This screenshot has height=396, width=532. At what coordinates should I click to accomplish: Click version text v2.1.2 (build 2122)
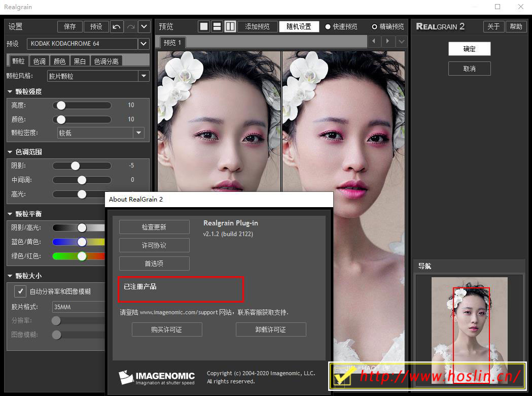[228, 234]
